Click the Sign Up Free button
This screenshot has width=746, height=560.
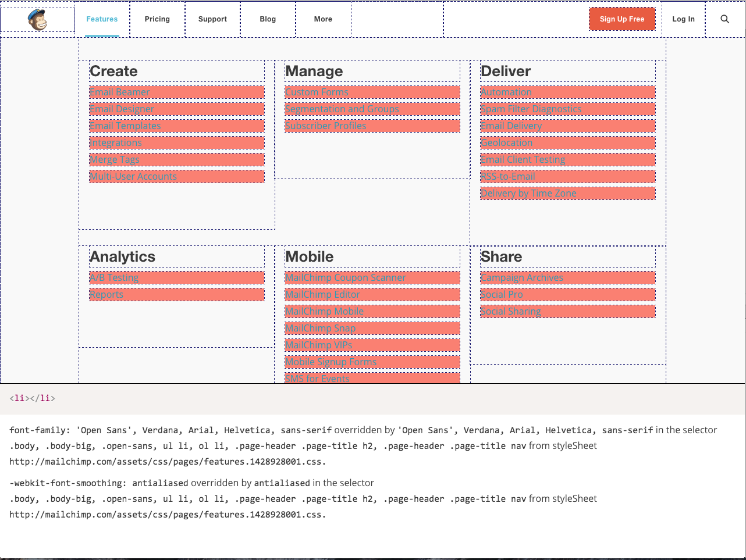pyautogui.click(x=622, y=19)
